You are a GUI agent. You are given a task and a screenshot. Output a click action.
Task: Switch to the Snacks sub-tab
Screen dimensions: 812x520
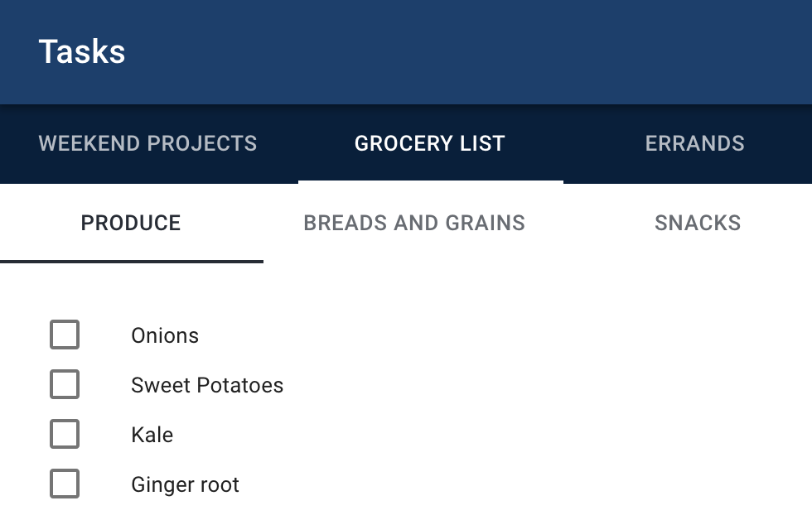pos(698,223)
